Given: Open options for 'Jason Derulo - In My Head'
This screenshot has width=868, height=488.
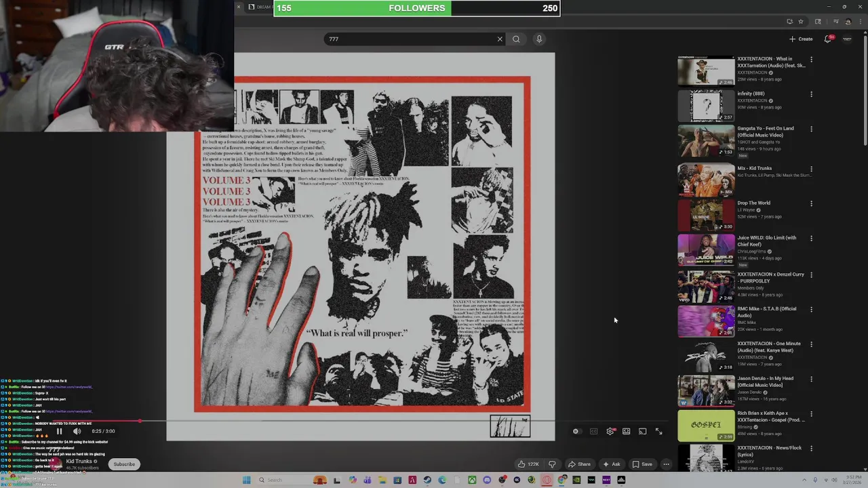Looking at the screenshot, I should [811, 379].
